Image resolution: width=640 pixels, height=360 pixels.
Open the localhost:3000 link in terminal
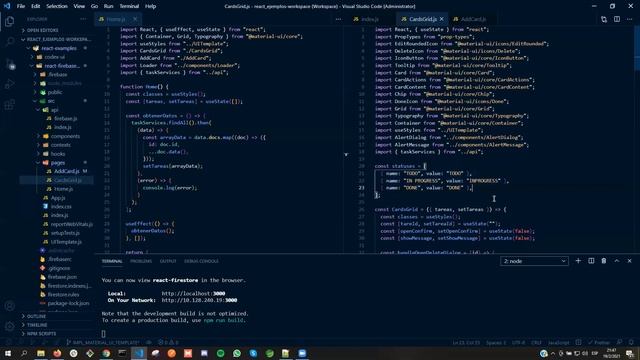click(193, 293)
